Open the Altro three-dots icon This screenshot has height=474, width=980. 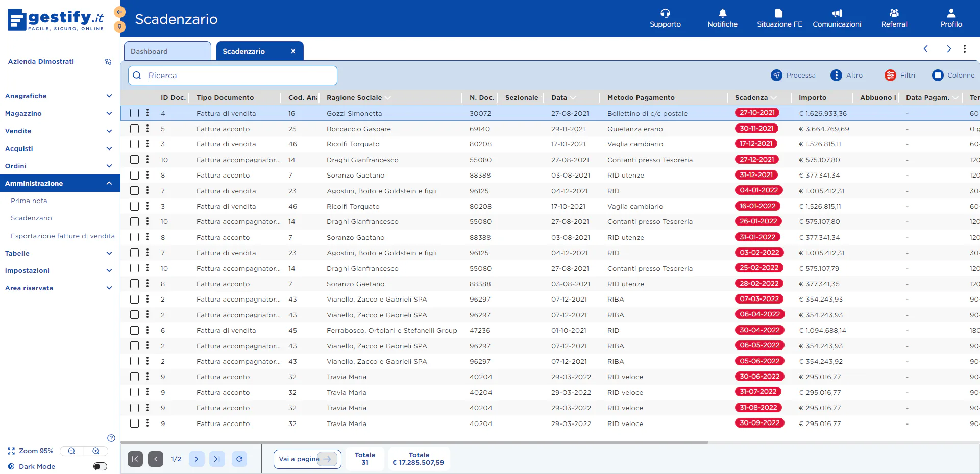836,76
